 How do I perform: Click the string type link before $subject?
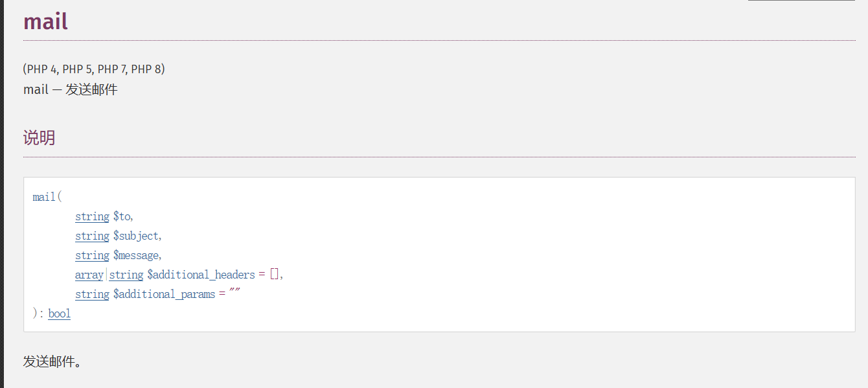tap(92, 236)
